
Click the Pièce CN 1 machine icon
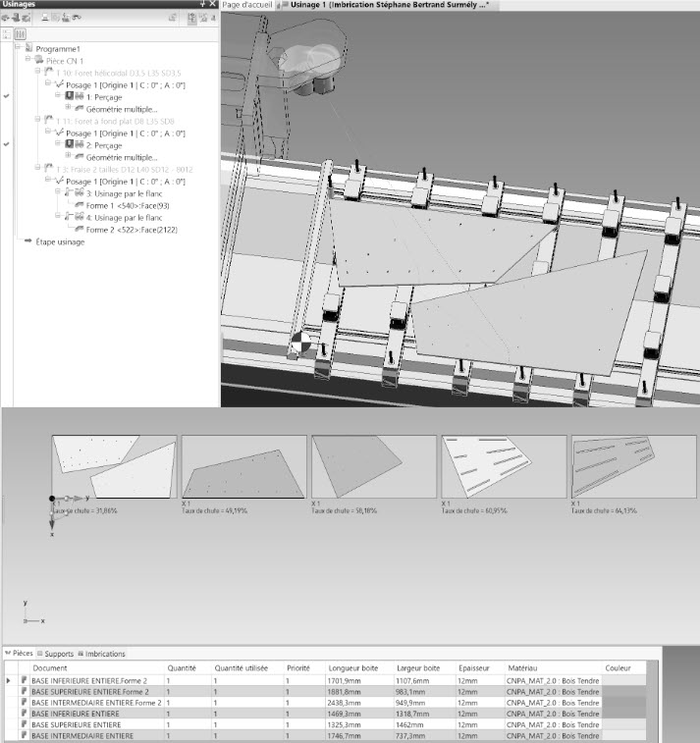(38, 60)
